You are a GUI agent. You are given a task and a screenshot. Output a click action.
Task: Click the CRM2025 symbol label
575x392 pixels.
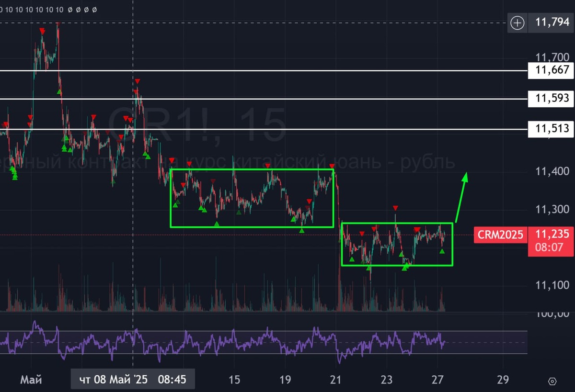(x=500, y=235)
